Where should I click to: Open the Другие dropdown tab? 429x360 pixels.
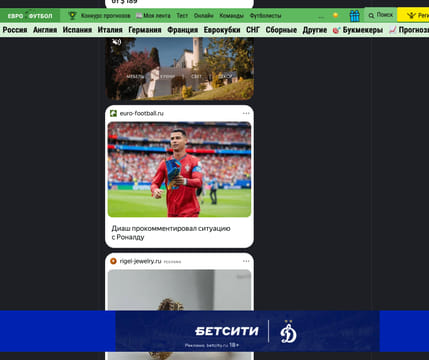coord(315,30)
